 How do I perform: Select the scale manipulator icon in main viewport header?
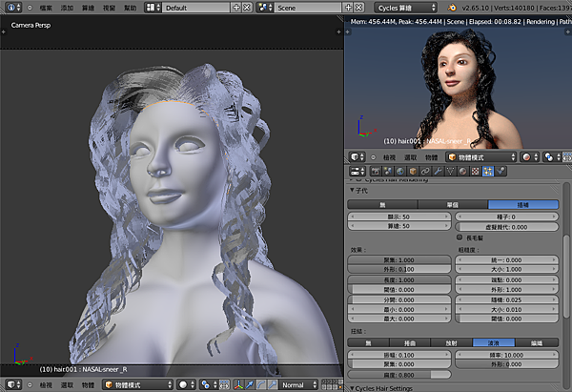273,384
